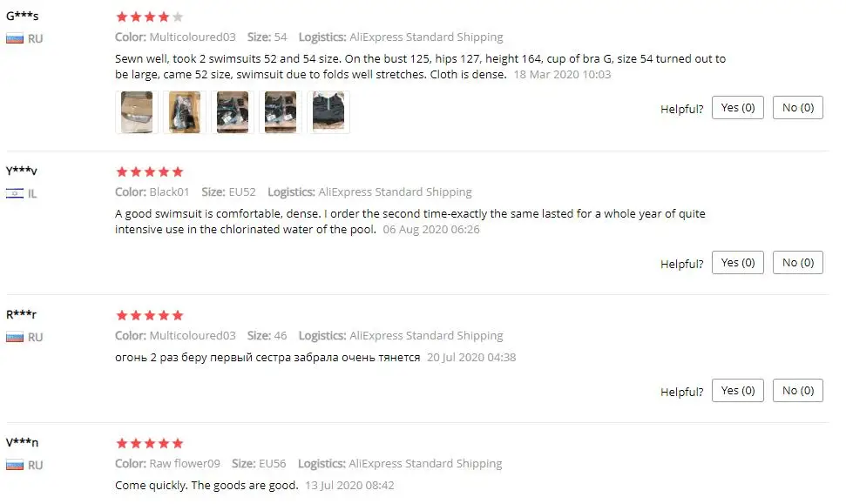Select reviewer name G***s
The height and width of the screenshot is (504, 846).
coord(22,16)
